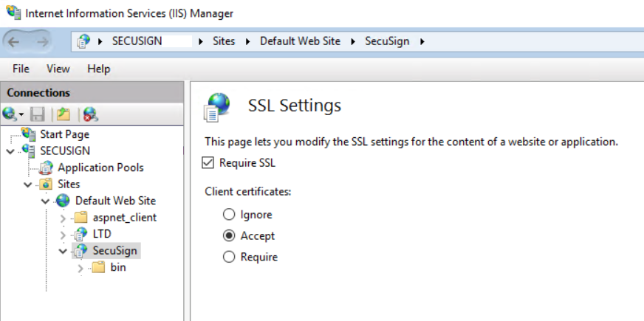Click the Save connections disk icon

tap(38, 114)
